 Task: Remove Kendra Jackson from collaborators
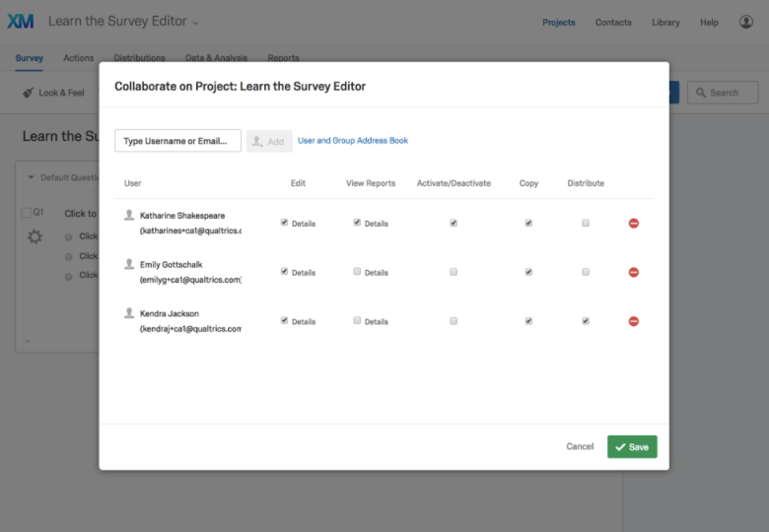(x=634, y=321)
